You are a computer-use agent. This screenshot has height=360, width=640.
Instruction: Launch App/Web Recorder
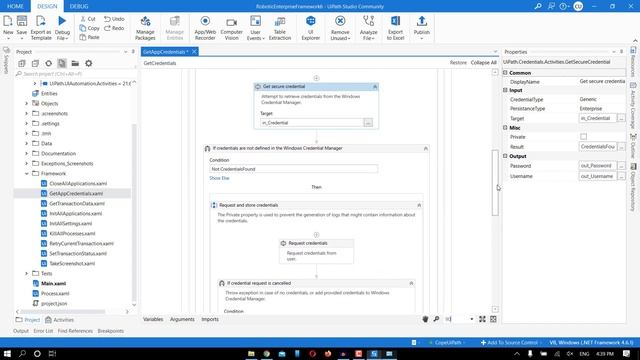coord(205,21)
